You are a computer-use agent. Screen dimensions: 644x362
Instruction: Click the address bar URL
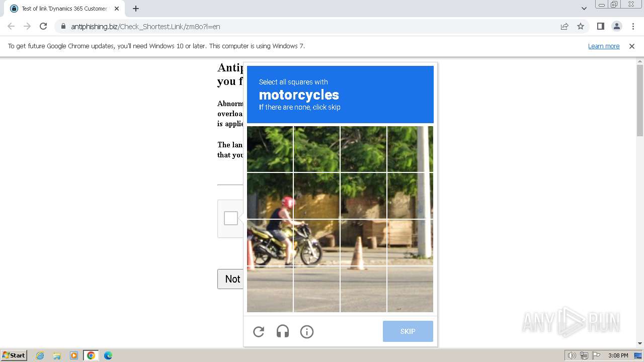click(x=145, y=27)
